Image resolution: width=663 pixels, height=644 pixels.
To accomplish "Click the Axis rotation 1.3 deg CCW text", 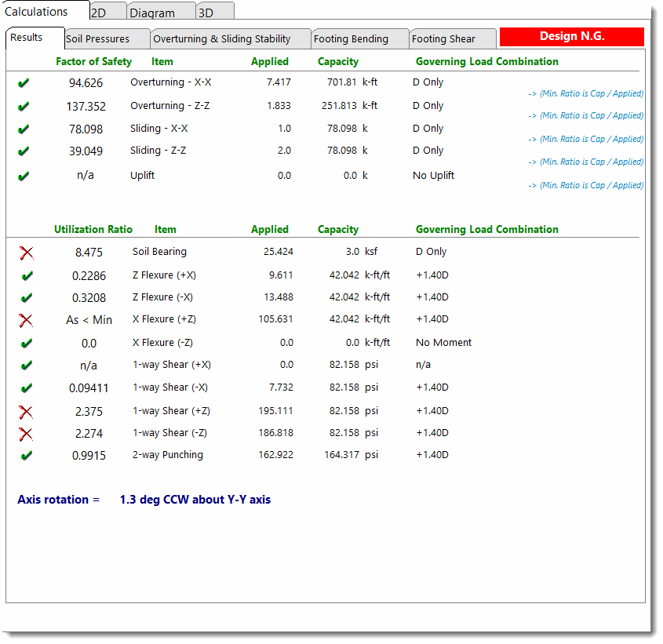I will pos(195,500).
